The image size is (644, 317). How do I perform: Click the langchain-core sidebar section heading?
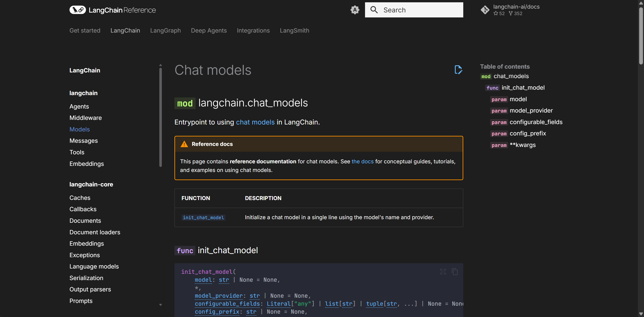pyautogui.click(x=91, y=185)
